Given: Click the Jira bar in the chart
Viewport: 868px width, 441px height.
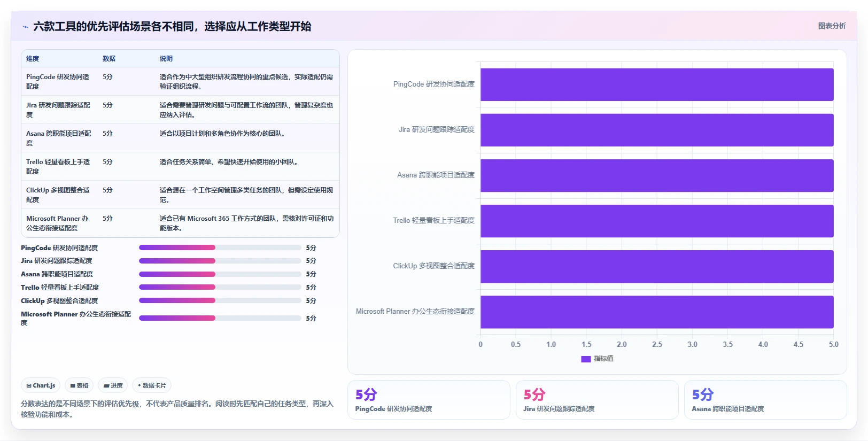Looking at the screenshot, I should [657, 130].
